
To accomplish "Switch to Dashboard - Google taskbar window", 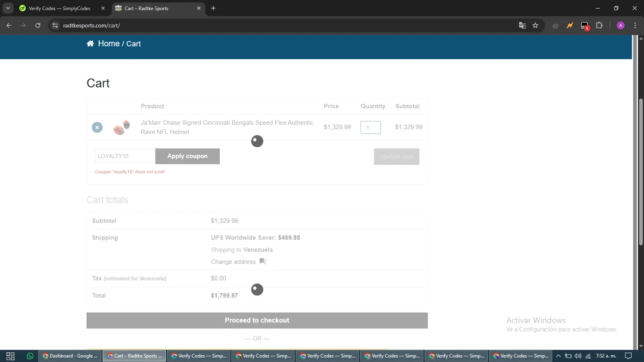I will [70, 356].
